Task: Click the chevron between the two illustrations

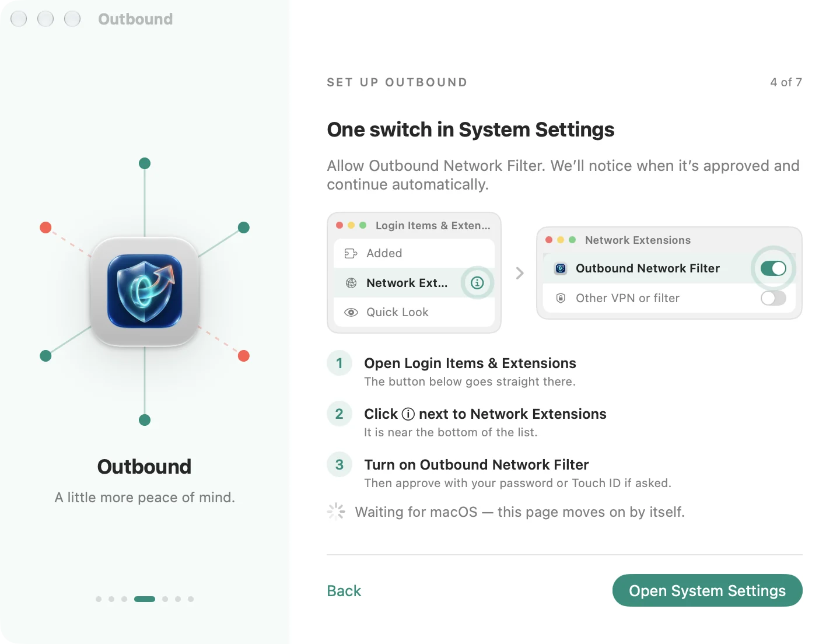Action: (x=520, y=273)
